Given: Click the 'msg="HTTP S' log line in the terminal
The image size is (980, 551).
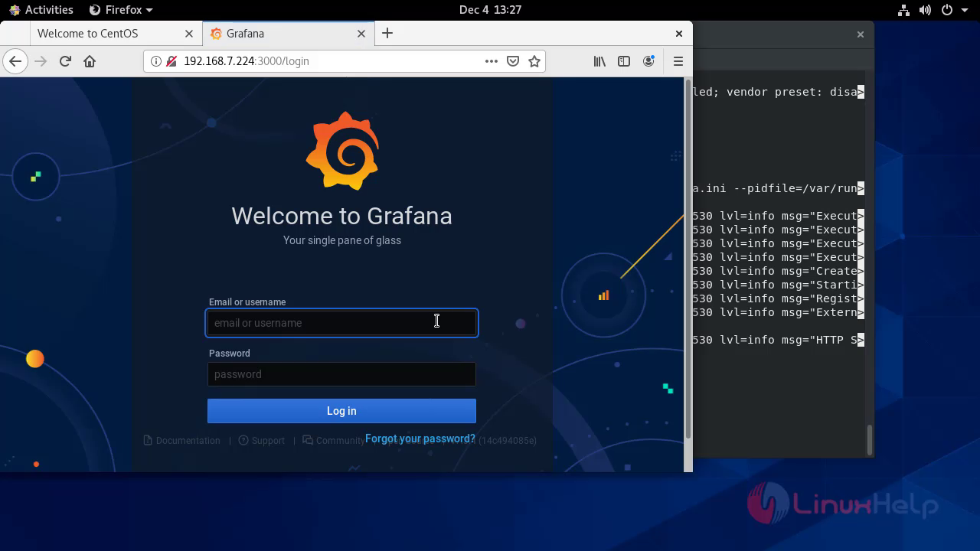Looking at the screenshot, I should [x=778, y=340].
